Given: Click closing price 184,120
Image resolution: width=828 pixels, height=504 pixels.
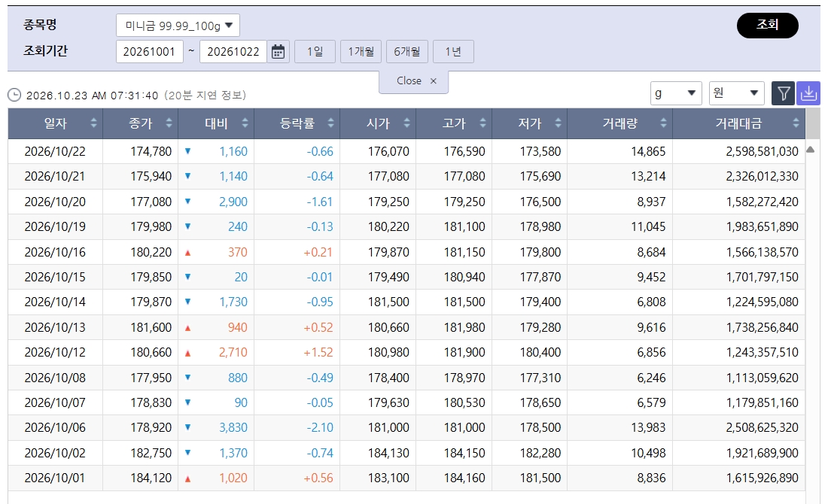Looking at the screenshot, I should click(151, 478).
